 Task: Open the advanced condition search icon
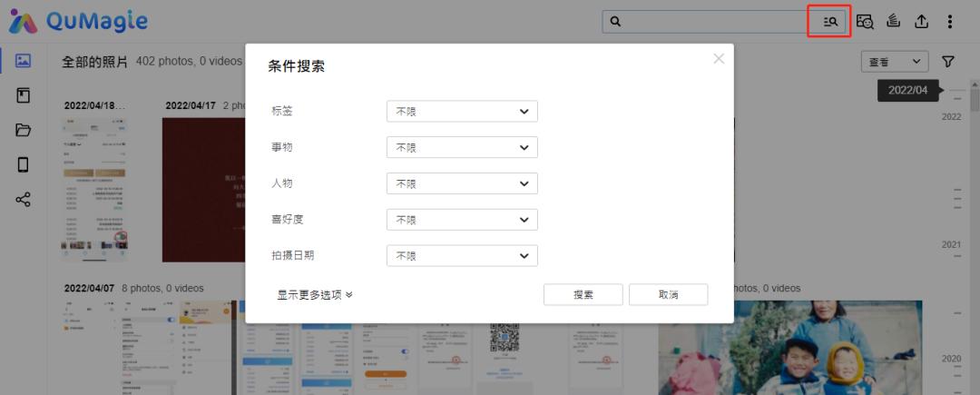pyautogui.click(x=830, y=22)
